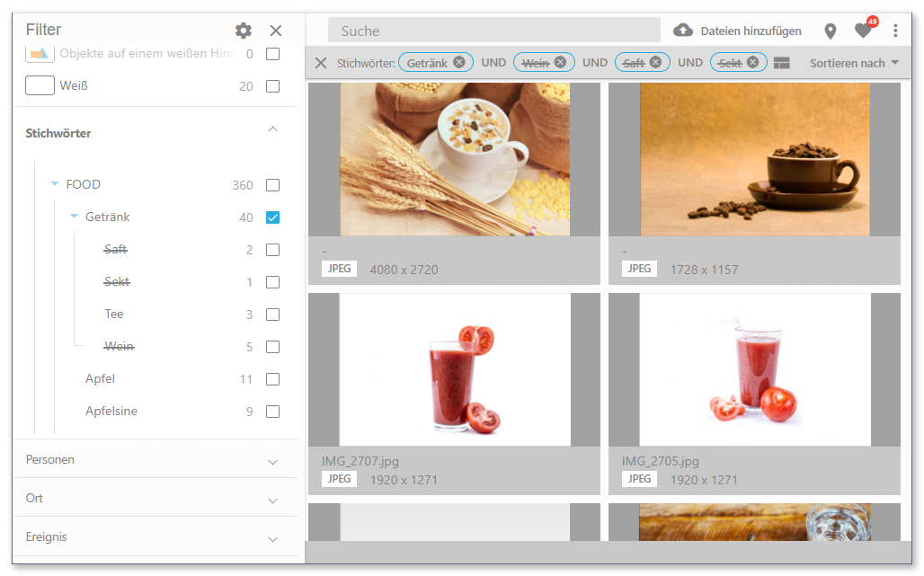Expand the Personen section
This screenshot has width=924, height=576.
(273, 461)
